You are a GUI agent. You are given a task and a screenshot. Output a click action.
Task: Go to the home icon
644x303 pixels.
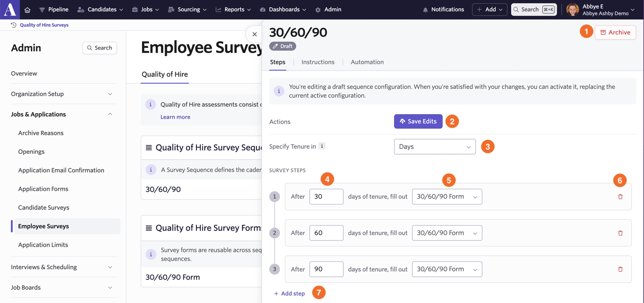27,9
